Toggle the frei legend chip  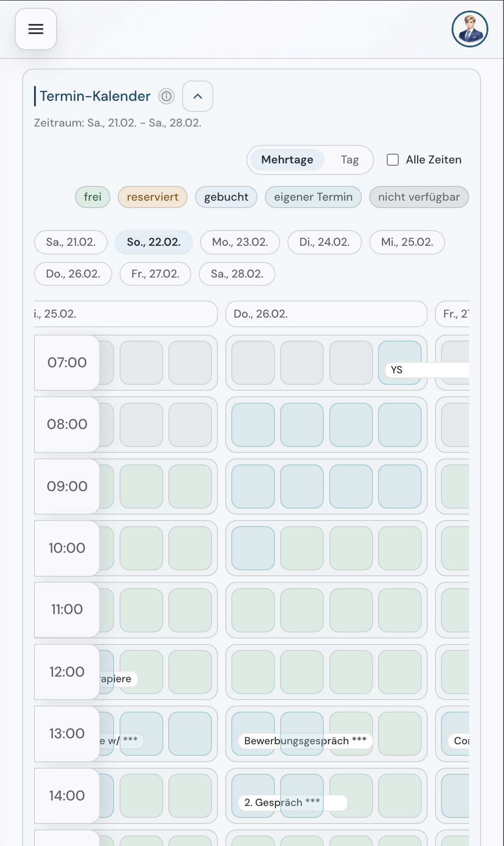(x=92, y=197)
